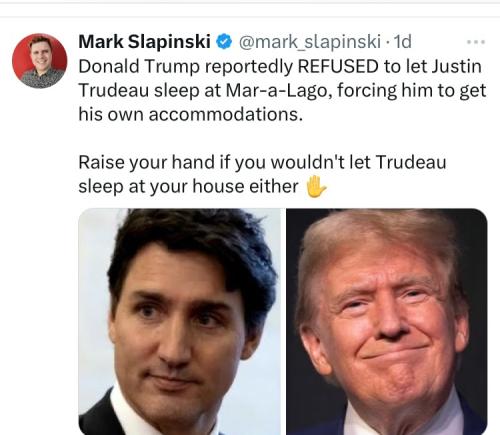
Task: Click the raised hand emoji
Action: pyautogui.click(x=316, y=187)
